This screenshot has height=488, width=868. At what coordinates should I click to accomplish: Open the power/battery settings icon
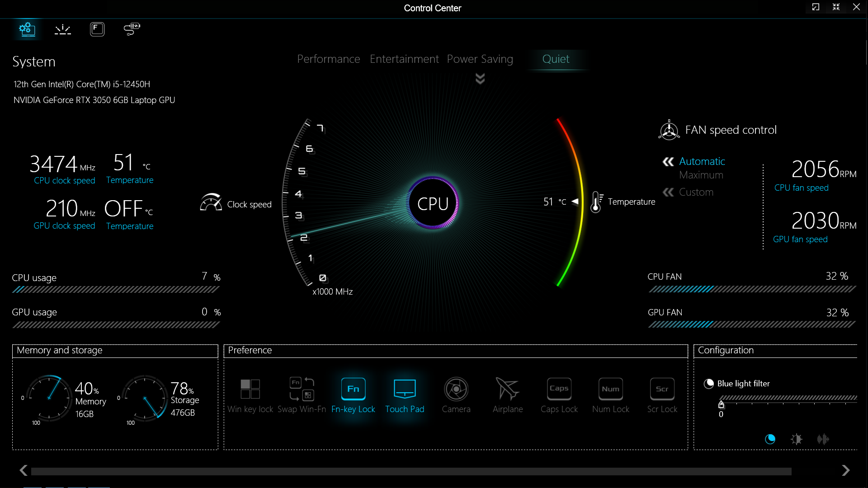pyautogui.click(x=132, y=29)
